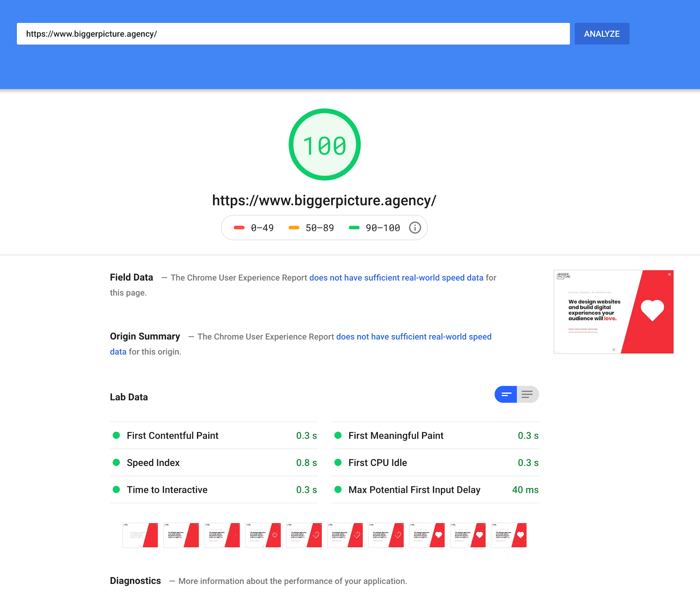Click the green 90-100 legend indicator
The image size is (700, 596).
(x=354, y=227)
